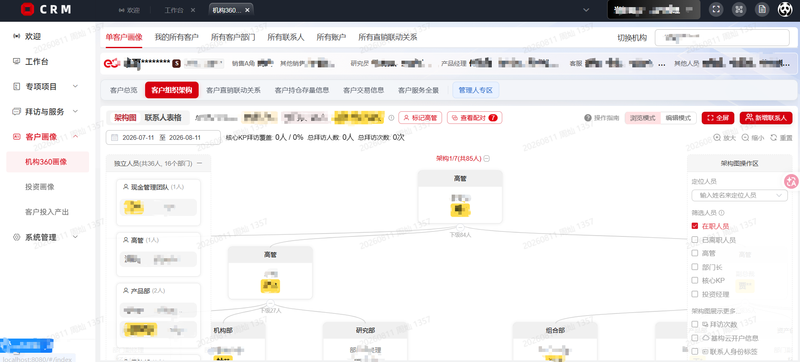
Task: Expand the 拜访与服务 sidebar menu
Action: tap(76, 111)
